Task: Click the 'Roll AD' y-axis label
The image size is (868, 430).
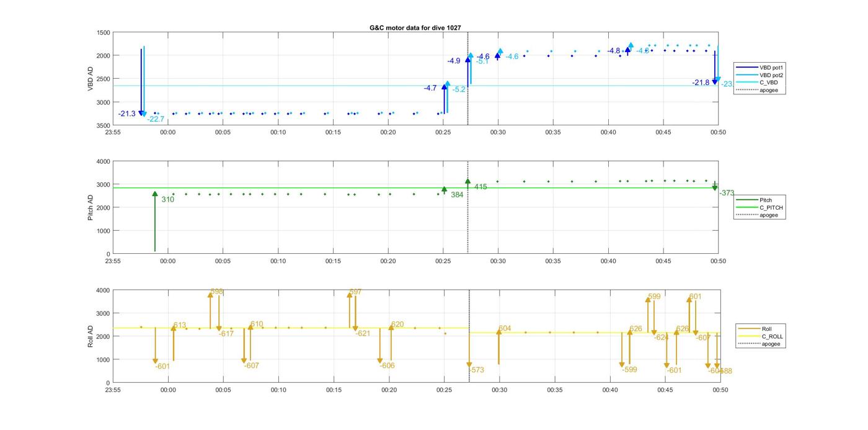Action: [91, 336]
